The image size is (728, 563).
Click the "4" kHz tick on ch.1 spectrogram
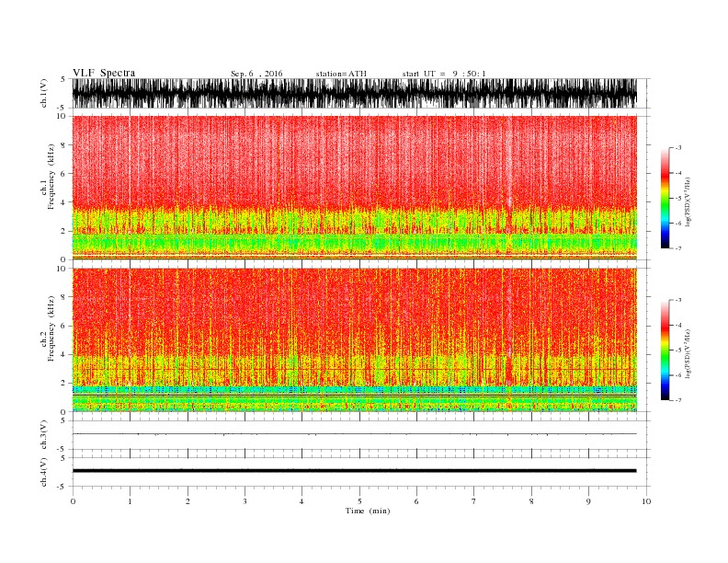(63, 202)
